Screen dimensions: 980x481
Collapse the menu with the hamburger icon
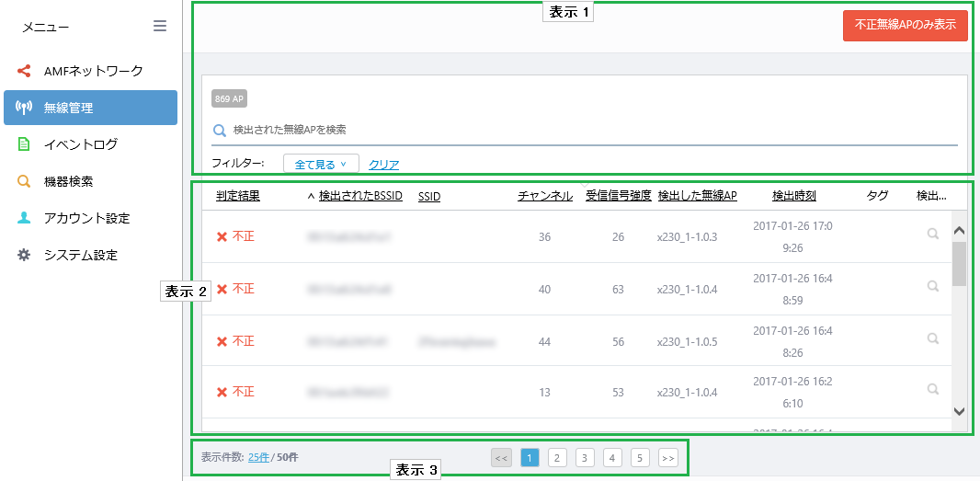coord(160,26)
